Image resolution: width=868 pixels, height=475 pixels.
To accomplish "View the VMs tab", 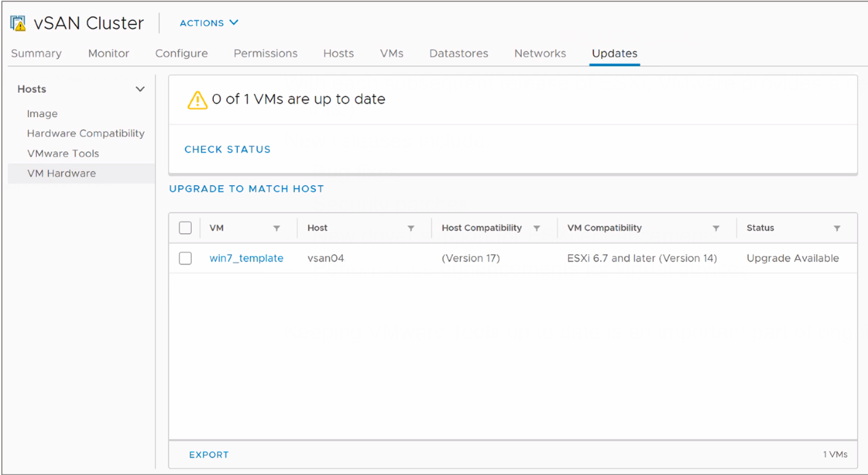I will [392, 53].
